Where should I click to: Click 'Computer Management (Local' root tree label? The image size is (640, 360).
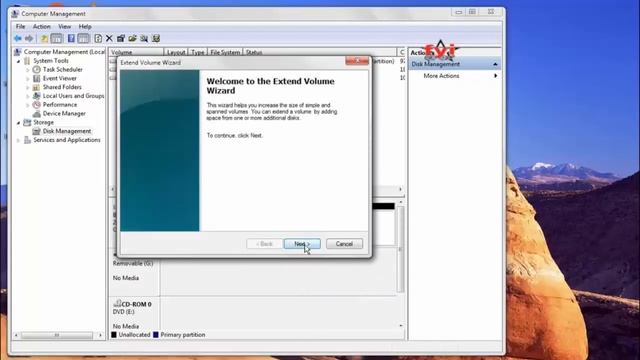(x=64, y=52)
